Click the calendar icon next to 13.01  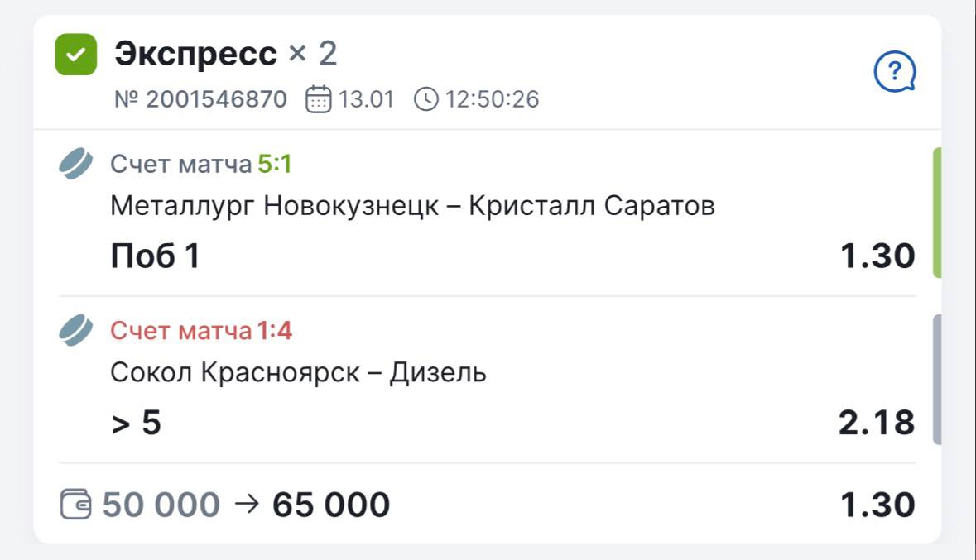click(x=318, y=99)
